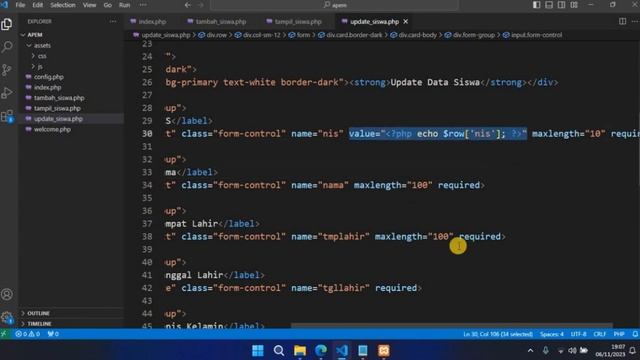This screenshot has width=640, height=360.
Task: Close the update_siswa.php tab
Action: (406, 21)
